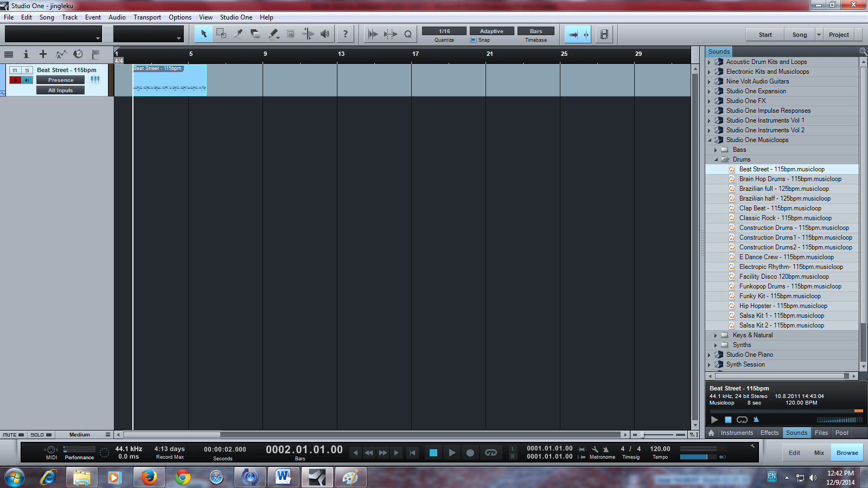Select the Listen speaker tool

325,34
